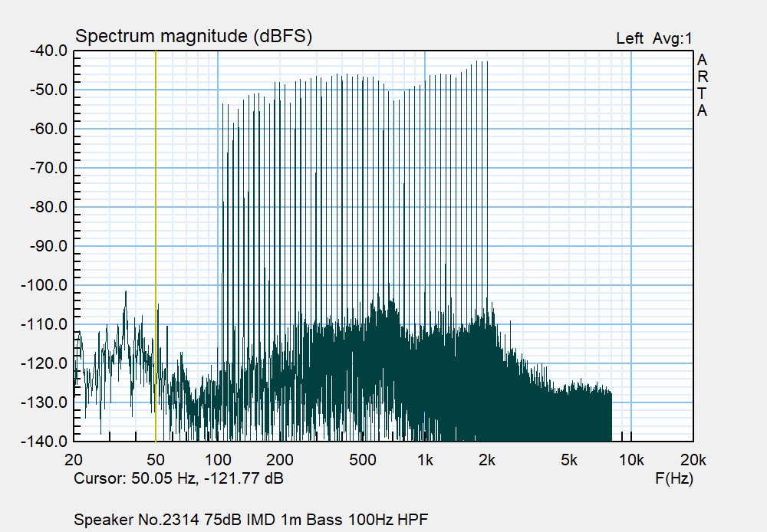Click the vertical ARTA logo text
Screen dimensions: 767x532
(702, 85)
